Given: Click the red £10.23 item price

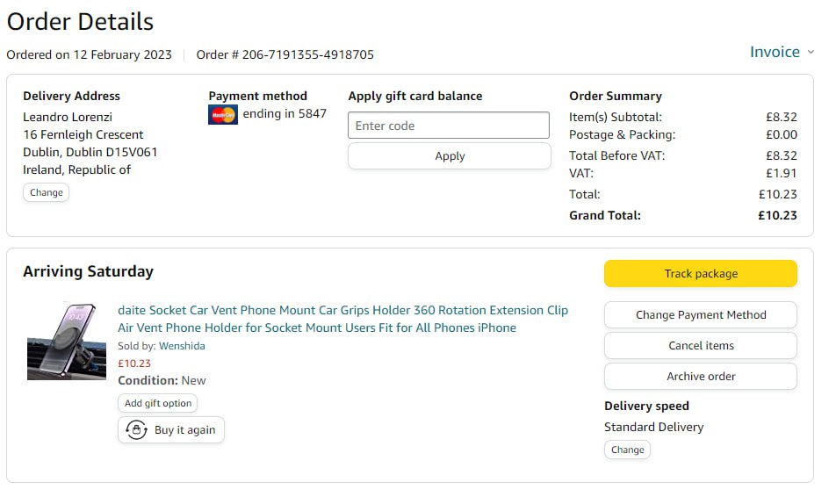Looking at the screenshot, I should [x=134, y=364].
